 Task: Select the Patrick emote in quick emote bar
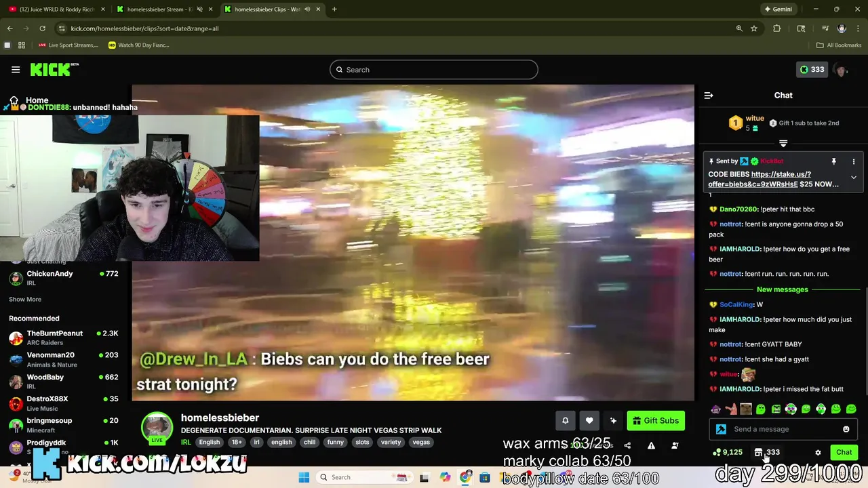click(x=731, y=409)
